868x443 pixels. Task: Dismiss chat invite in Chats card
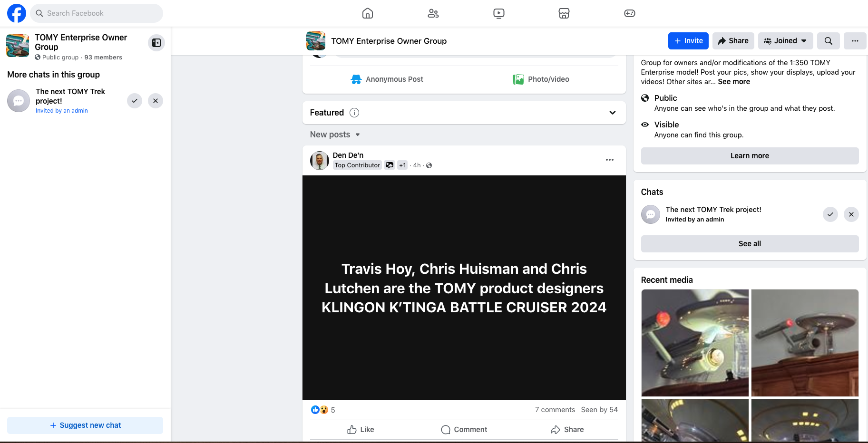[x=851, y=214]
